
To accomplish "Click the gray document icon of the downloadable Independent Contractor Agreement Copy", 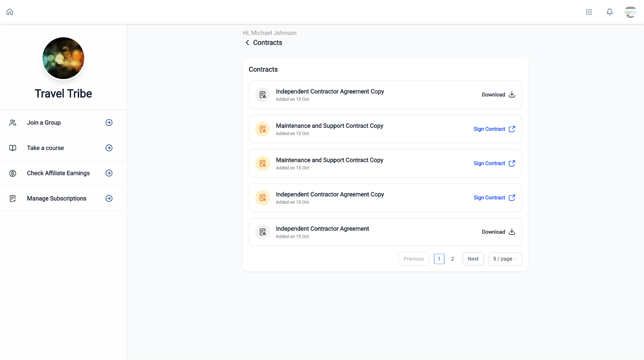I will click(263, 95).
